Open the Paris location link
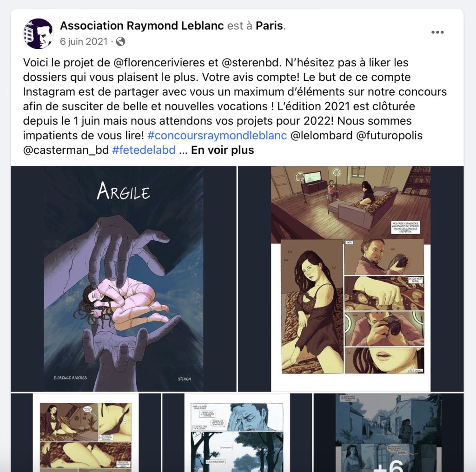This screenshot has width=476, height=472. tap(269, 26)
